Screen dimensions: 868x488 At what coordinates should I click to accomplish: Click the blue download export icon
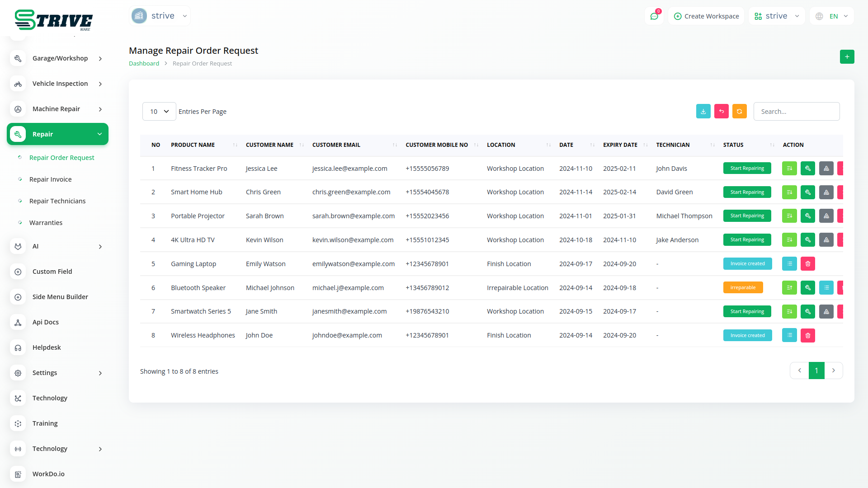click(703, 111)
